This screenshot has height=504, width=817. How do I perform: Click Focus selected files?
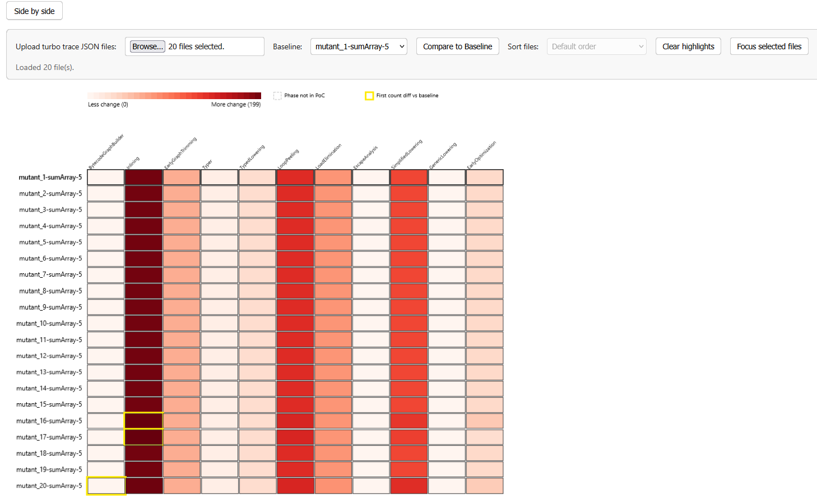point(769,46)
